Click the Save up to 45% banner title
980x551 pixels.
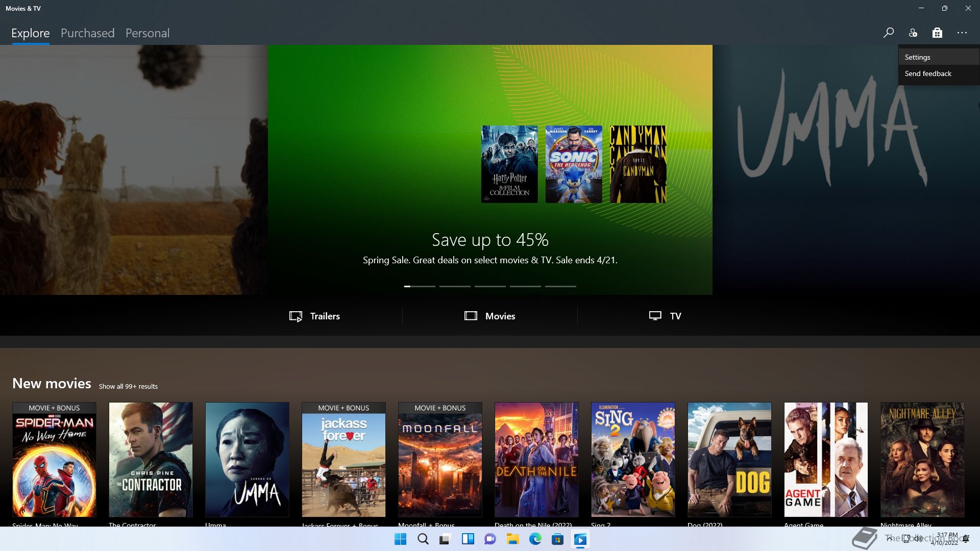[490, 240]
